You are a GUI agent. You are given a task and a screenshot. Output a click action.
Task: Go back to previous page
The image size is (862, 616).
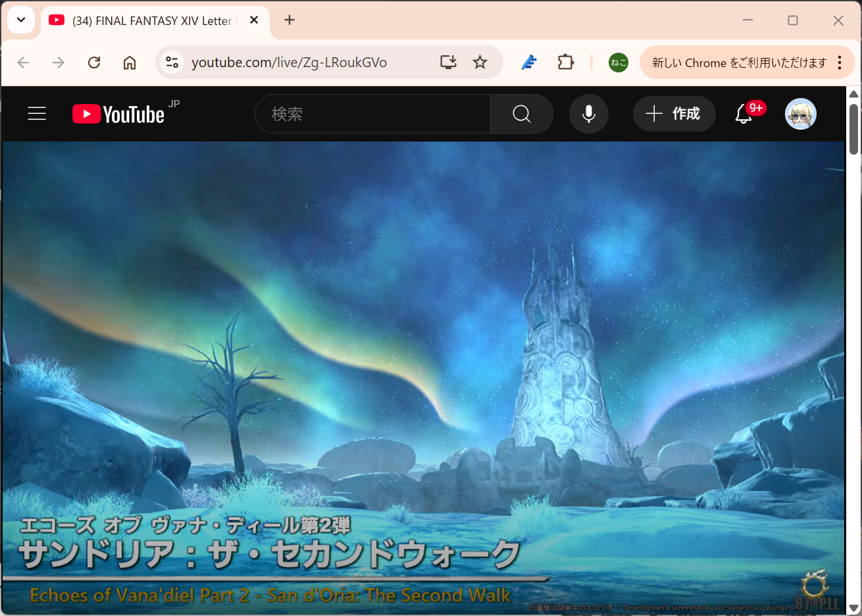23,63
